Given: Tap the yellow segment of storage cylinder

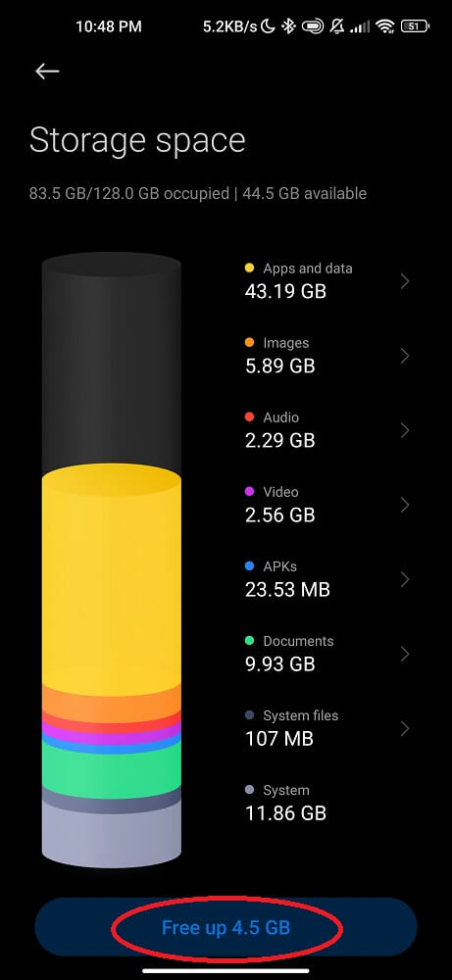Looking at the screenshot, I should pos(111,575).
